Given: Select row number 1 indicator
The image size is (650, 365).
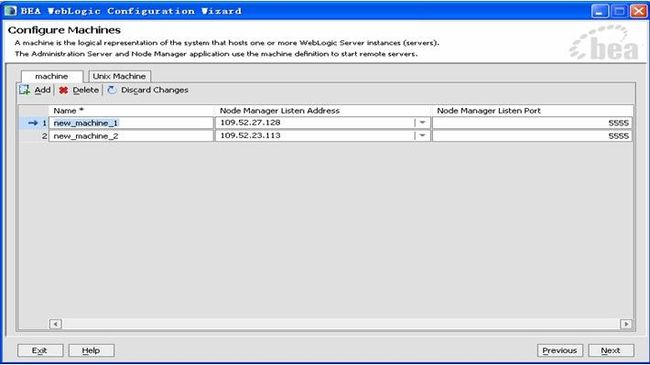Looking at the screenshot, I should tap(34, 123).
